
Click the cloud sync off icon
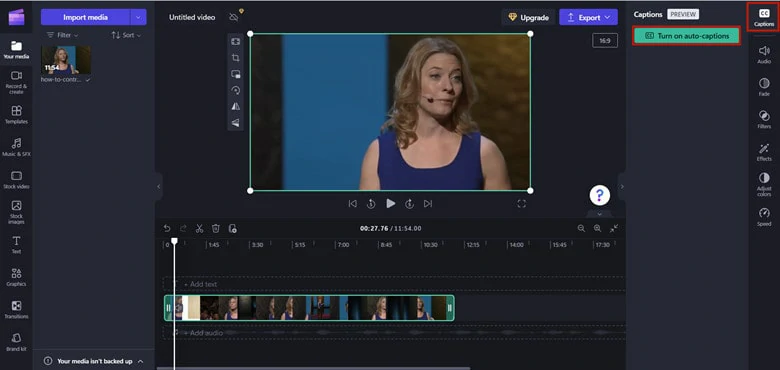pyautogui.click(x=234, y=17)
